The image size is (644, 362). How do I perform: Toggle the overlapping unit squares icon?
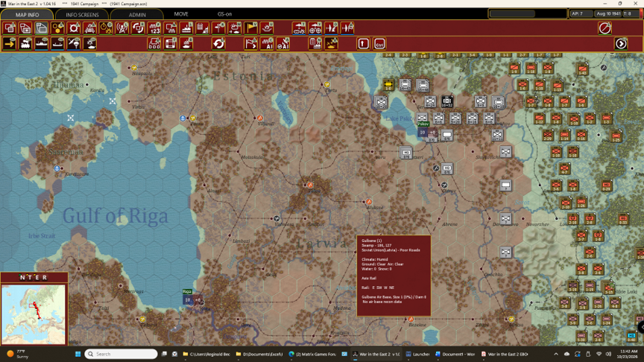[10, 28]
